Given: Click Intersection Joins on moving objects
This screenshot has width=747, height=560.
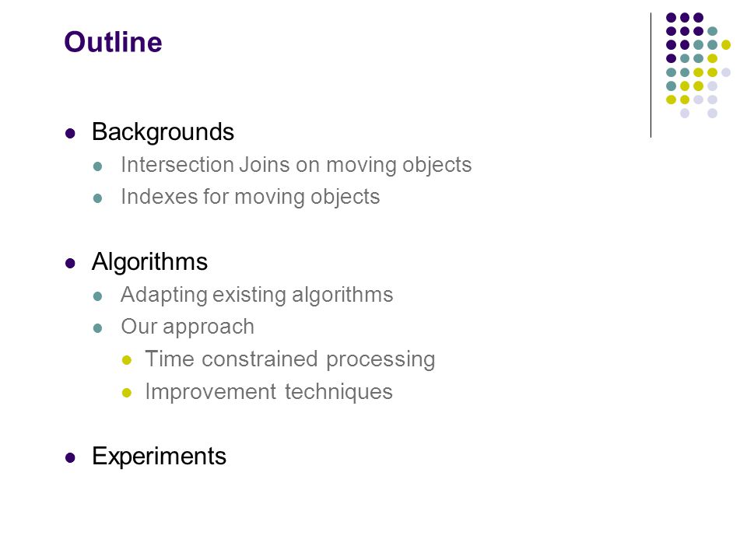Looking at the screenshot, I should (x=296, y=165).
